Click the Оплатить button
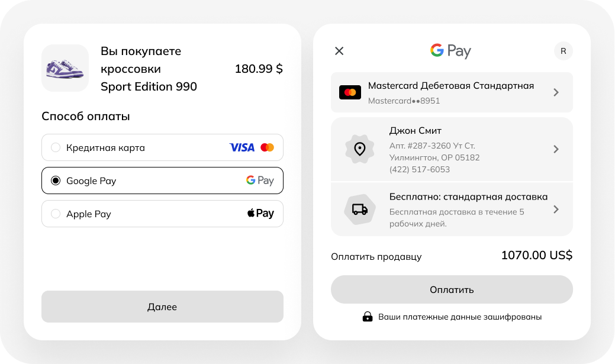615x364 pixels. [452, 289]
